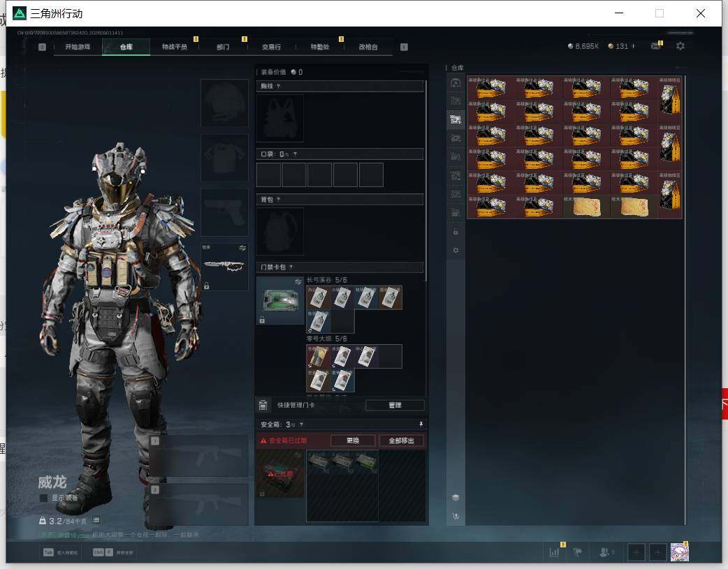728x569 pixels.
Task: Click the top warehouse sidebar category icon
Action: (x=456, y=83)
